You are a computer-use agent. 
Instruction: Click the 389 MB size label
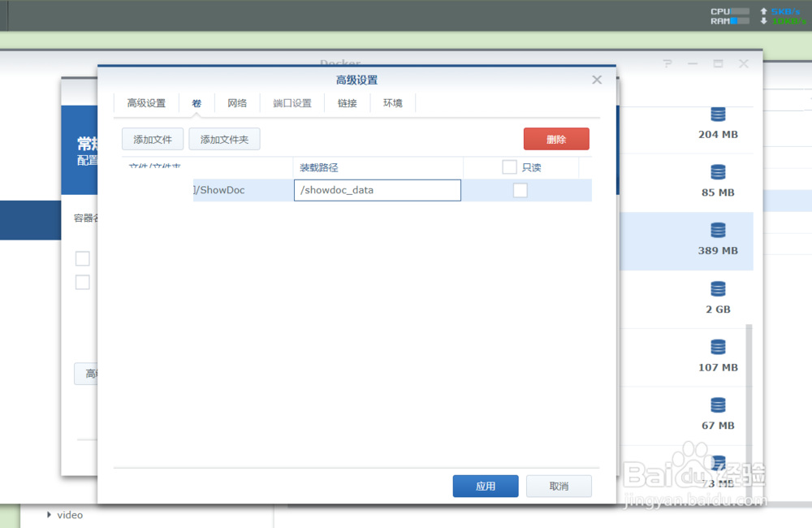[718, 250]
